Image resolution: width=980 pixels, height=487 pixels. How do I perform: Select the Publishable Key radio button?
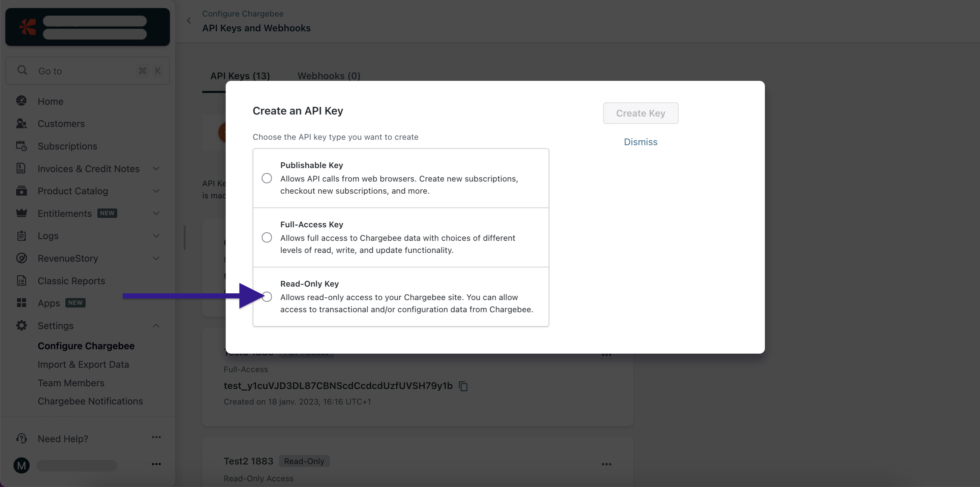coord(267,178)
